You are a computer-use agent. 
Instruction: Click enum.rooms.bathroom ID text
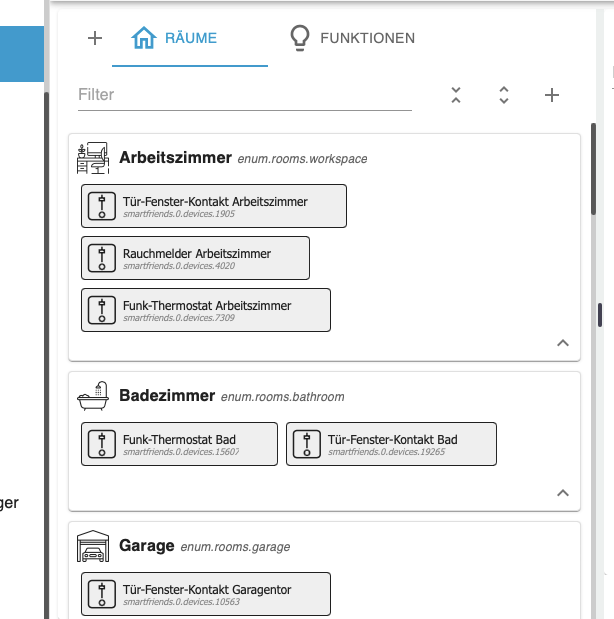[x=282, y=397]
